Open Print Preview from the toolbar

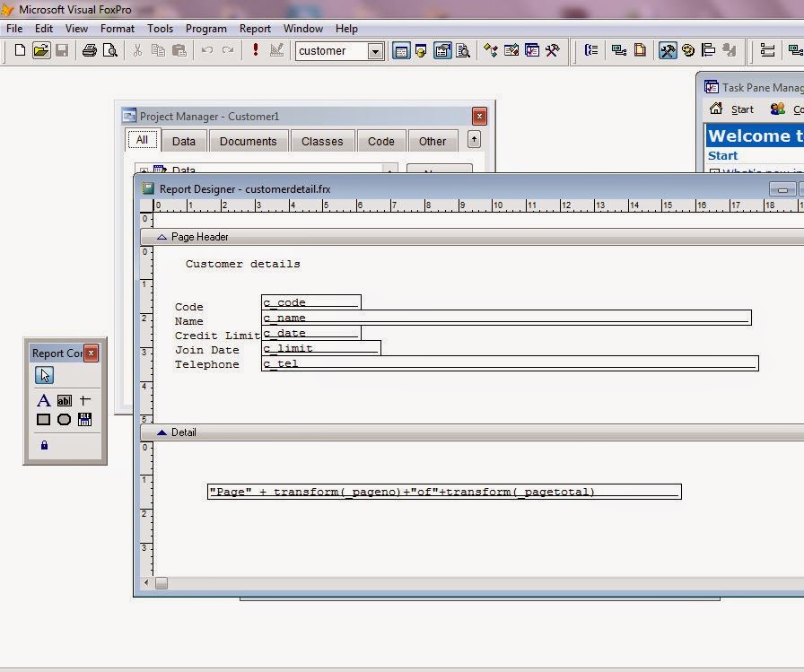click(110, 50)
